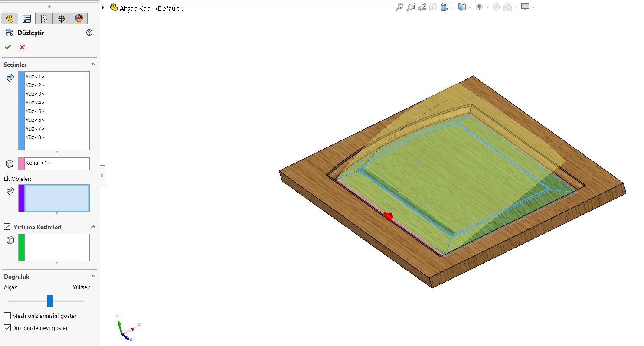
Task: Click the View Settings monitor icon
Action: [525, 7]
